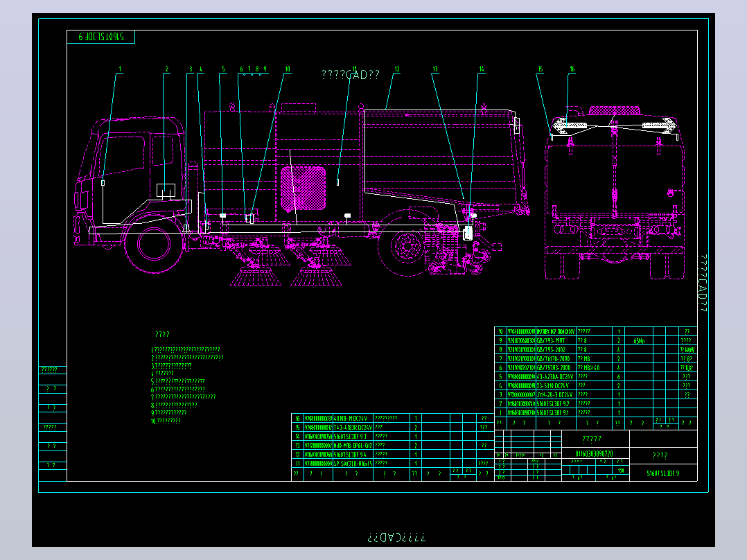Select the GB/T6170-2000 cell in parts table
Image resolution: width=747 pixels, height=560 pixels.
point(556,359)
